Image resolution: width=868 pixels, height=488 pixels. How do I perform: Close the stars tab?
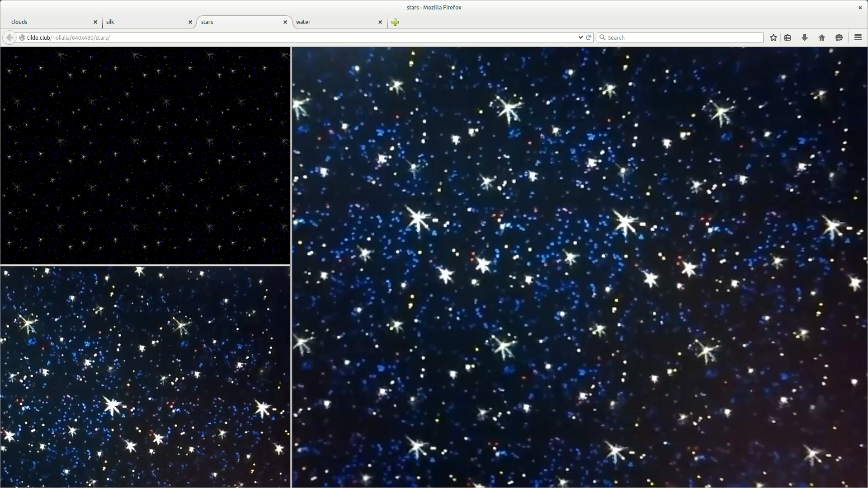click(x=285, y=22)
